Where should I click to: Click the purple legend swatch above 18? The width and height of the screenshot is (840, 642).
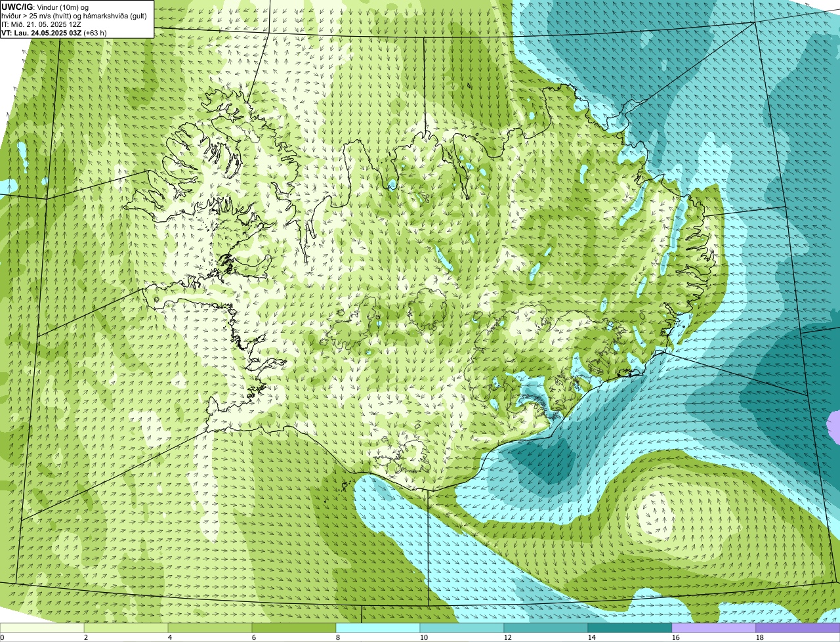[798, 628]
